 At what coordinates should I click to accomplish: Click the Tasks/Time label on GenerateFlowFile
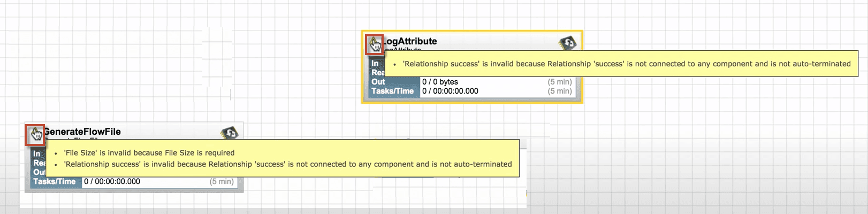coord(54,181)
